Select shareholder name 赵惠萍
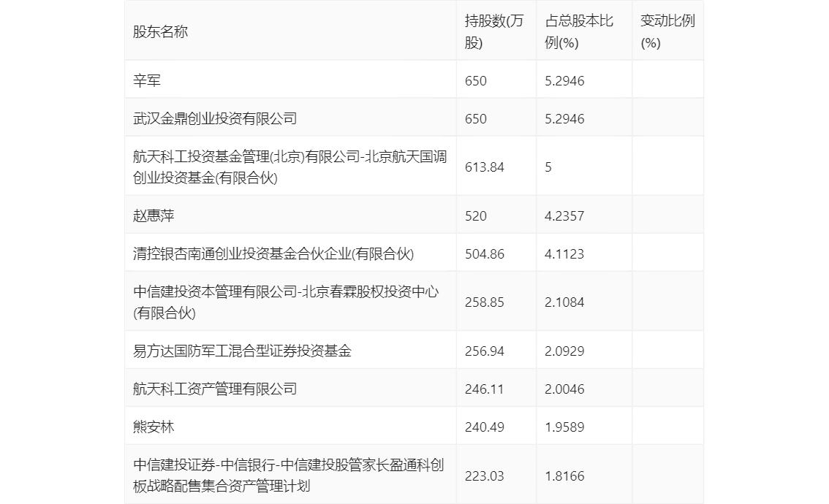The image size is (829, 504). tap(154, 216)
